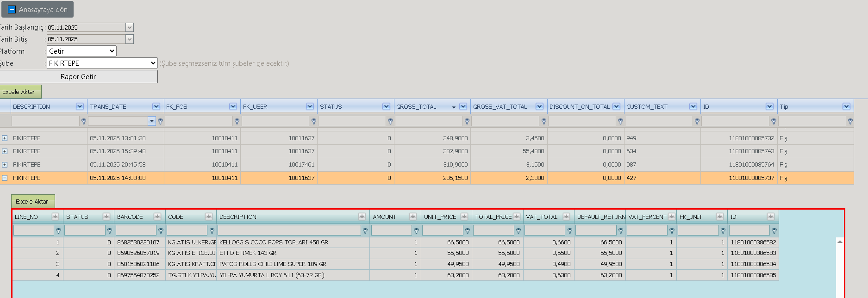Expand the FIKIRTEPE row dated 13:01:30
Viewport: 868px width, 298px height.
click(5, 138)
